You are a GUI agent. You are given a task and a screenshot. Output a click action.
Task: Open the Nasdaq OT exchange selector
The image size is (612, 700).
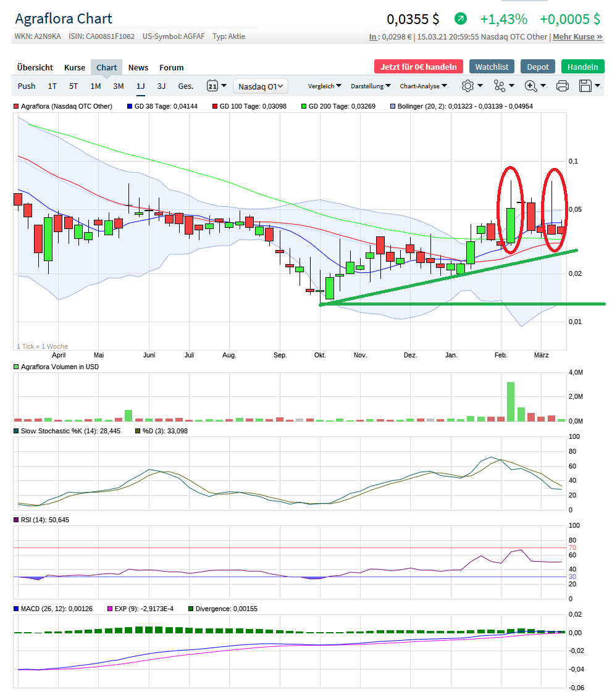click(259, 86)
